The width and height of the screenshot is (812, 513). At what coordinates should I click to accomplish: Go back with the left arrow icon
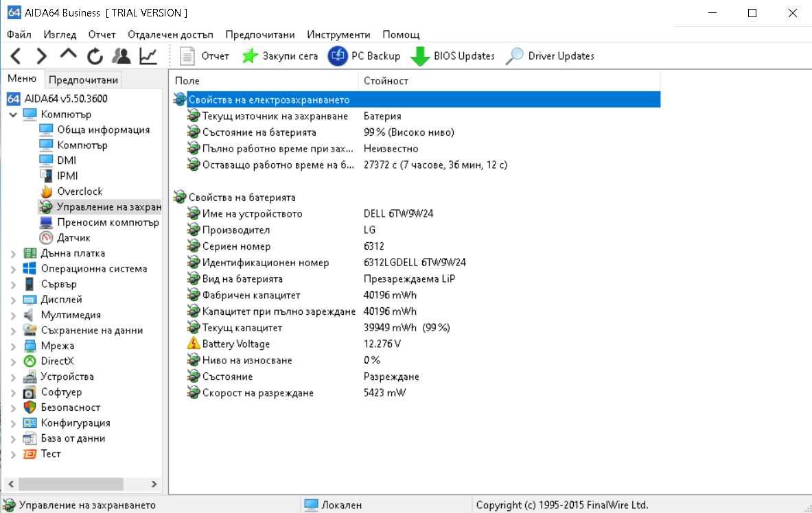pyautogui.click(x=16, y=56)
